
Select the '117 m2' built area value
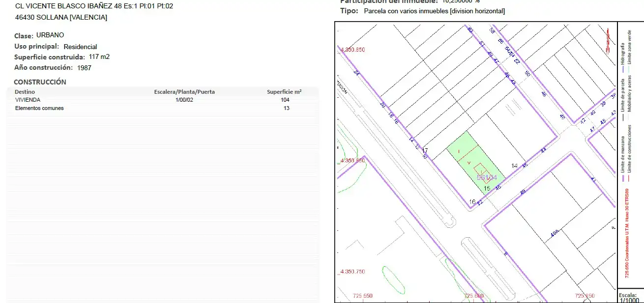[x=99, y=57]
